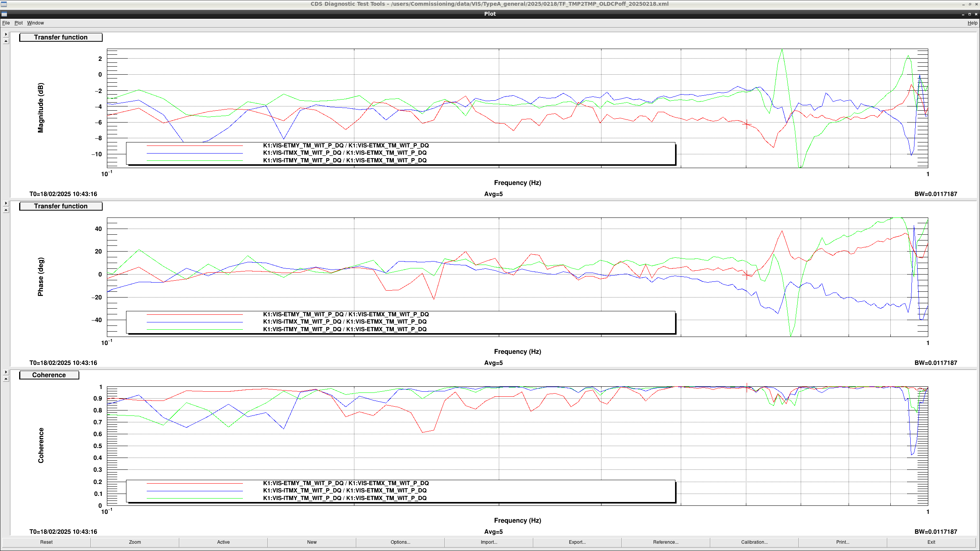Screen dimensions: 980x551
Task: Collapse phase plot panel using up arrow
Action: coord(6,210)
